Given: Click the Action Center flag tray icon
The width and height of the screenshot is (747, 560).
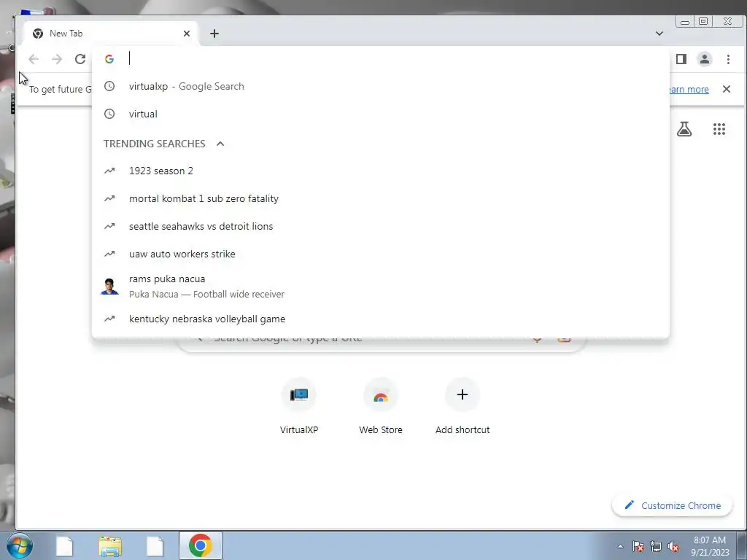Looking at the screenshot, I should click(638, 546).
